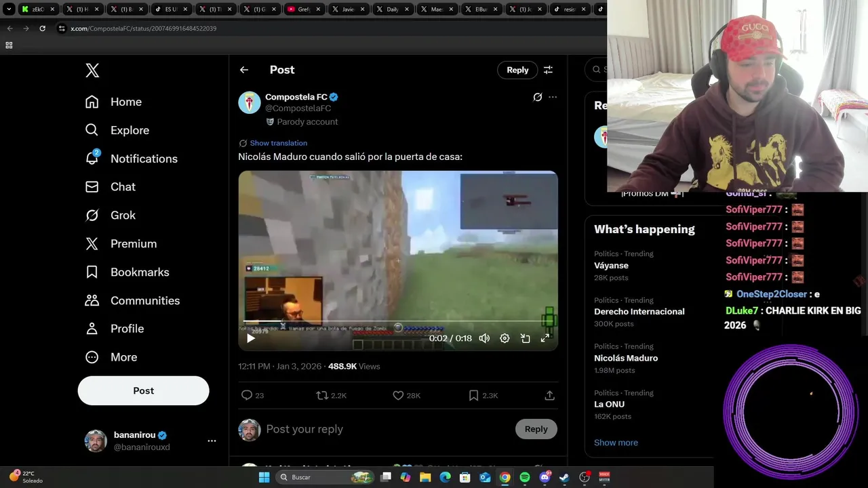Open Compostela FC profile avatar
Image resolution: width=868 pixels, height=488 pixels.
(250, 102)
